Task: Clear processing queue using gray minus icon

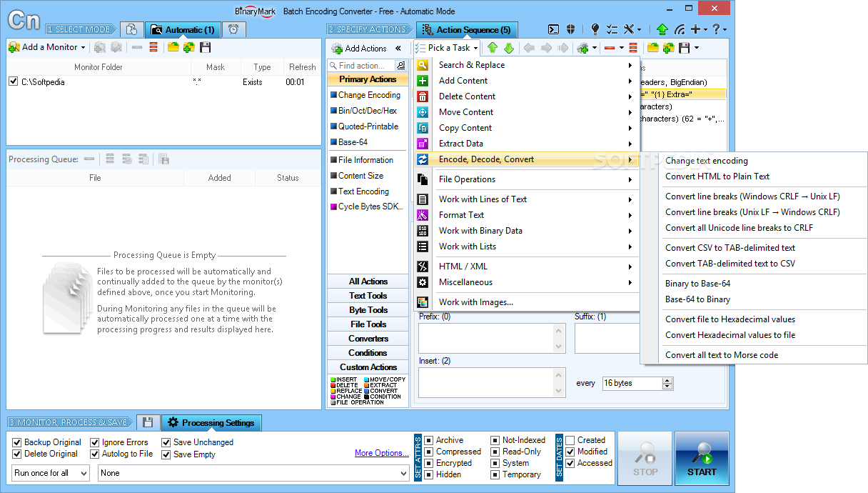Action: point(89,159)
